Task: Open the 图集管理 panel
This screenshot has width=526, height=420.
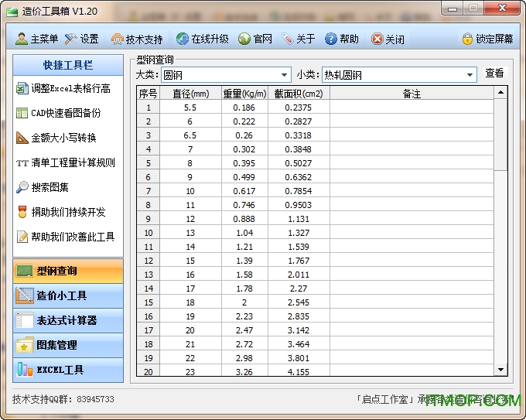Action: pos(68,345)
